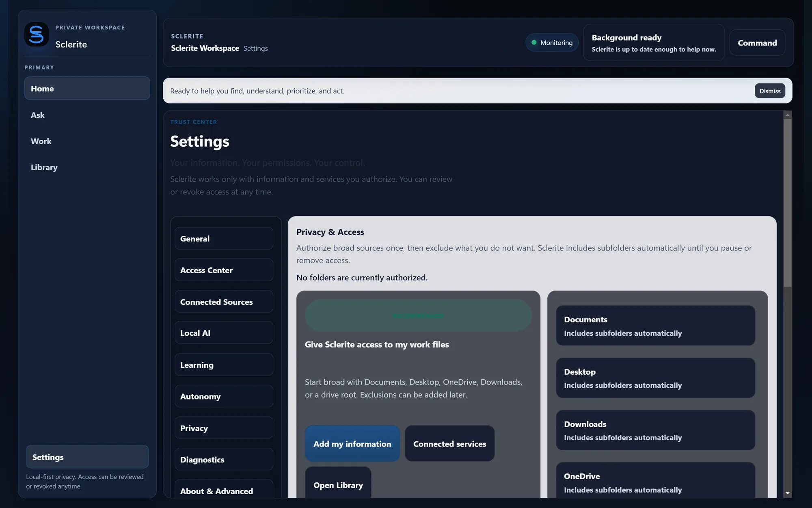Authorize the Documents folder card

[656, 326]
